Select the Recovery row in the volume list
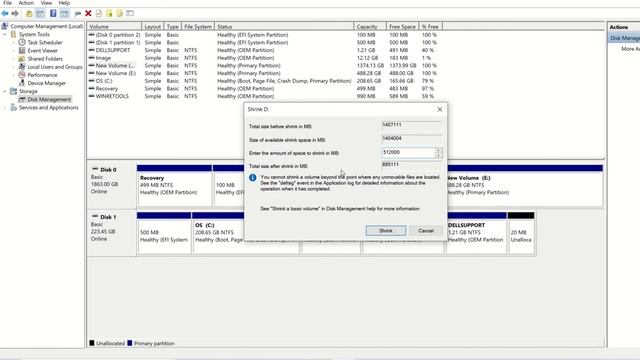Screen dimensions: 640x360 (263, 89)
